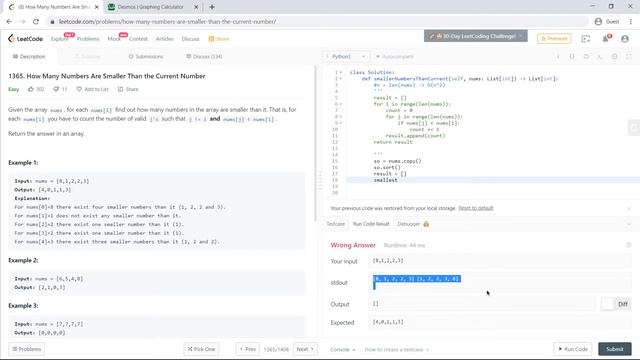640x360 pixels.
Task: Open the LeetCode Store link
Action: coord(219,39)
